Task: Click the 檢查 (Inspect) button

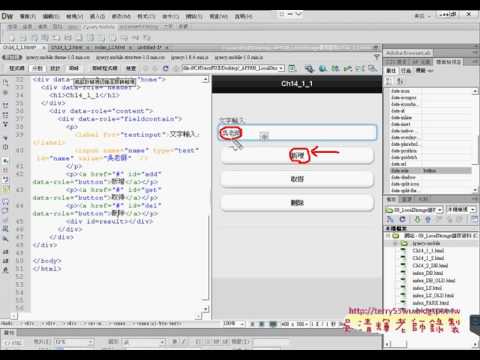Action: (x=131, y=68)
